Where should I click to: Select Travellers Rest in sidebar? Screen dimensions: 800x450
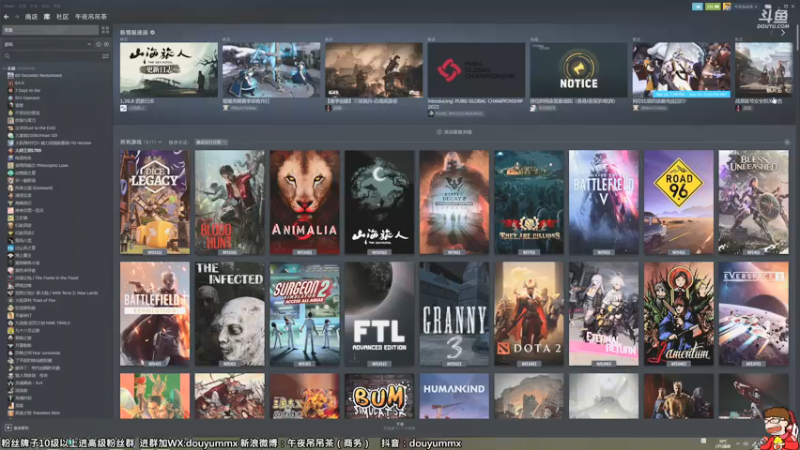(x=37, y=413)
